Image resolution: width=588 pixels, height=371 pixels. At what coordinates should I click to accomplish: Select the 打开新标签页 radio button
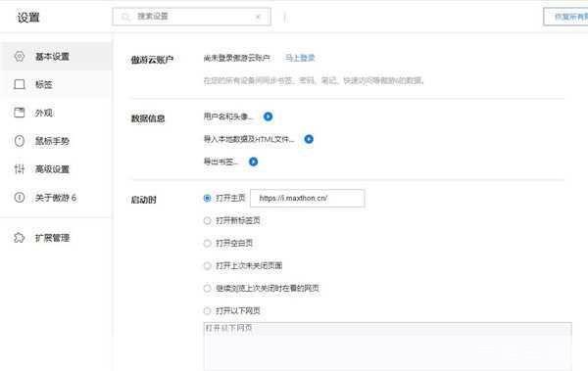pos(207,220)
